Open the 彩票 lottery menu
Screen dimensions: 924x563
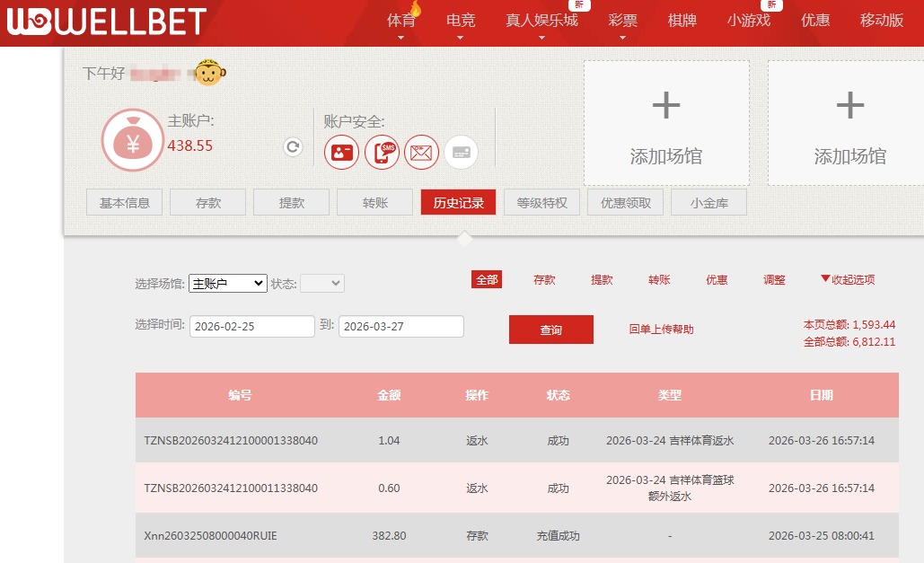tap(622, 21)
